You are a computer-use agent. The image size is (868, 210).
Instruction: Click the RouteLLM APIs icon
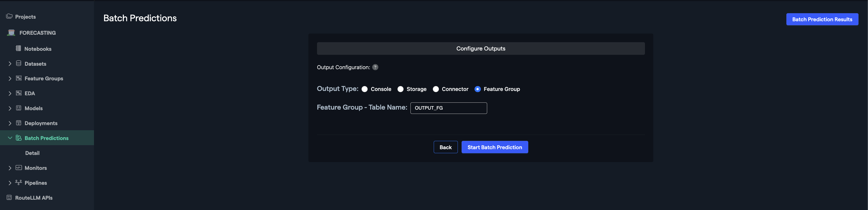click(x=9, y=198)
